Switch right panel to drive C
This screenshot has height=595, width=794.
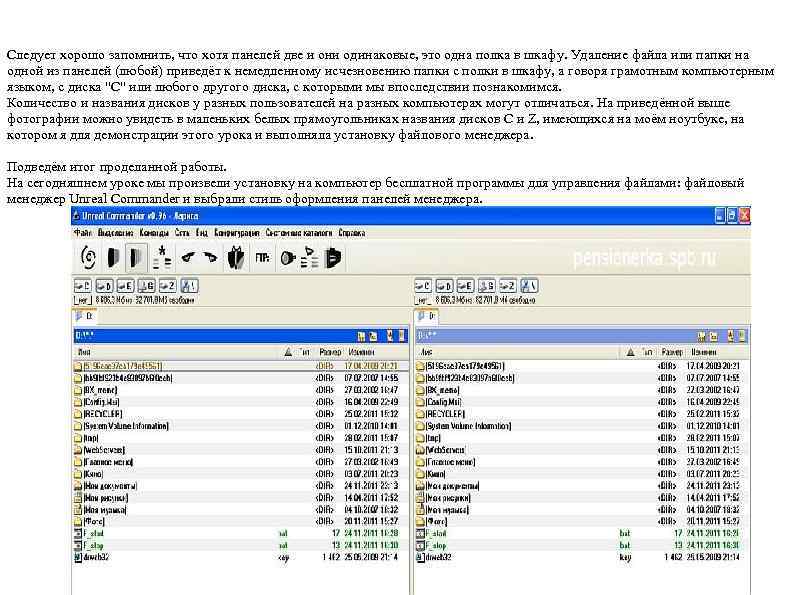pyautogui.click(x=423, y=286)
